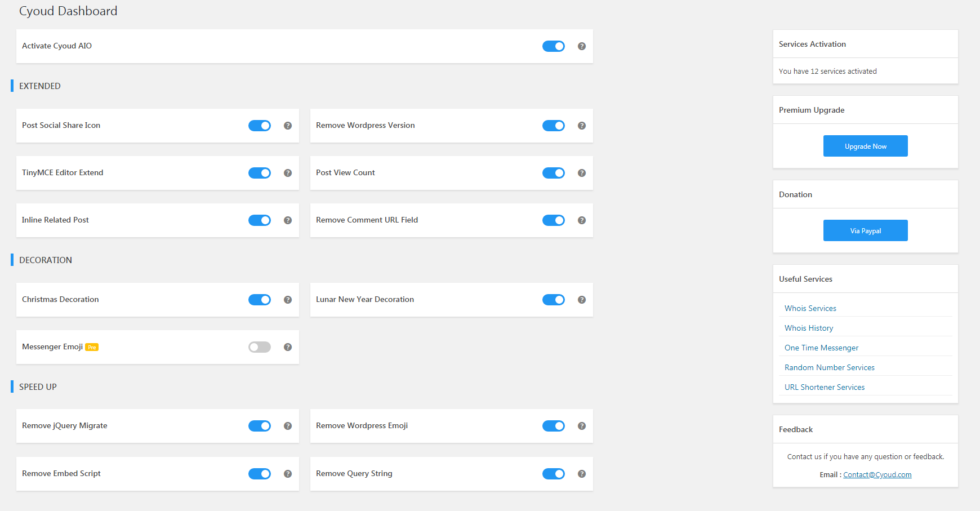Disable the Activate Cyoud AIO toggle
980x511 pixels.
tap(553, 46)
